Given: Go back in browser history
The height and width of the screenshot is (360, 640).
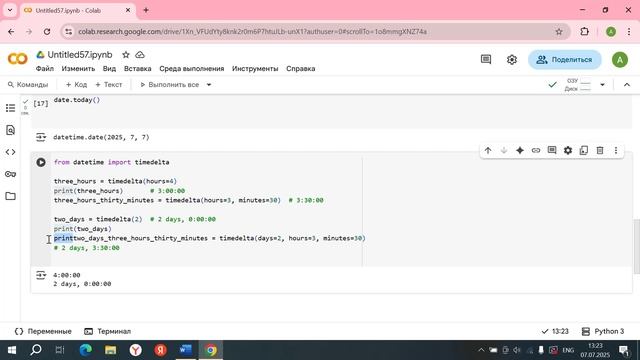Looking at the screenshot, I should (11, 32).
